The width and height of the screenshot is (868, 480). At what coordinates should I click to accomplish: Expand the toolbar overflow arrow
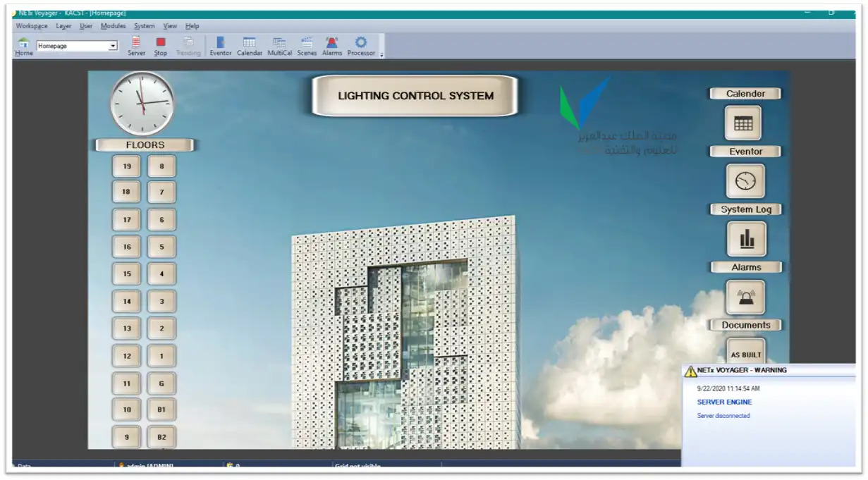pos(381,54)
